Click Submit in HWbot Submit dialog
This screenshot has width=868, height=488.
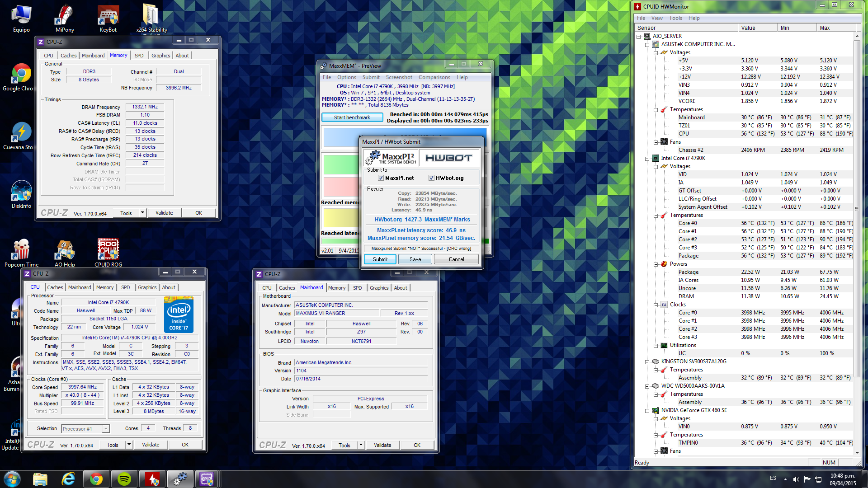tap(380, 259)
